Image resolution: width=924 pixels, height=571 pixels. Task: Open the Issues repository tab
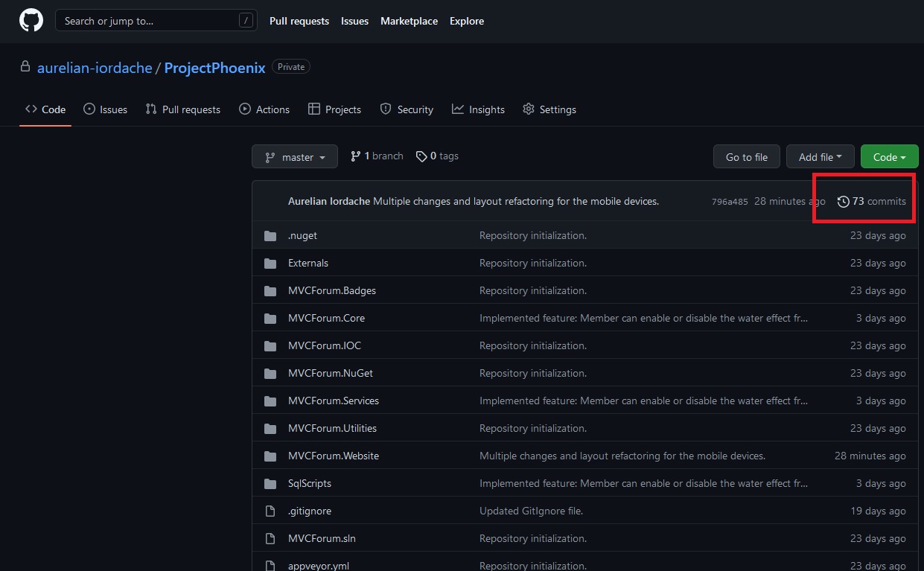105,109
